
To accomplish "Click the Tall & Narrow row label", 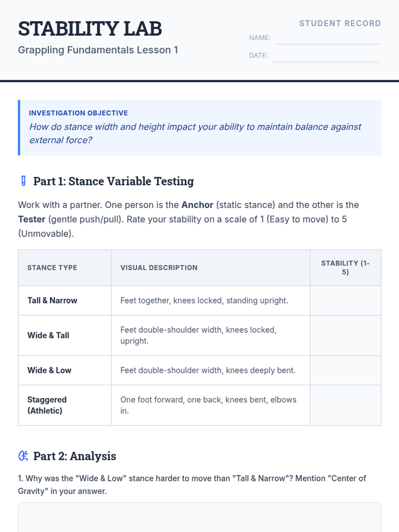I will 52,301.
